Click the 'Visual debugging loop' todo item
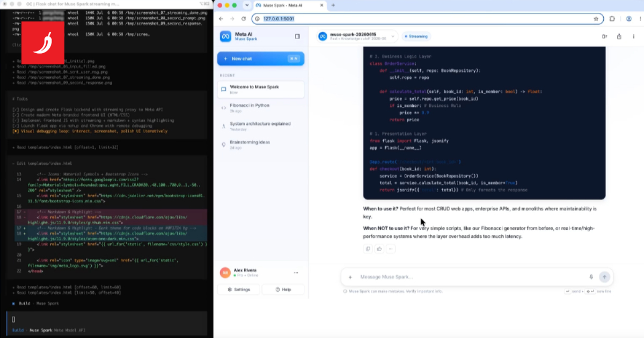The height and width of the screenshot is (338, 644). coord(90,131)
